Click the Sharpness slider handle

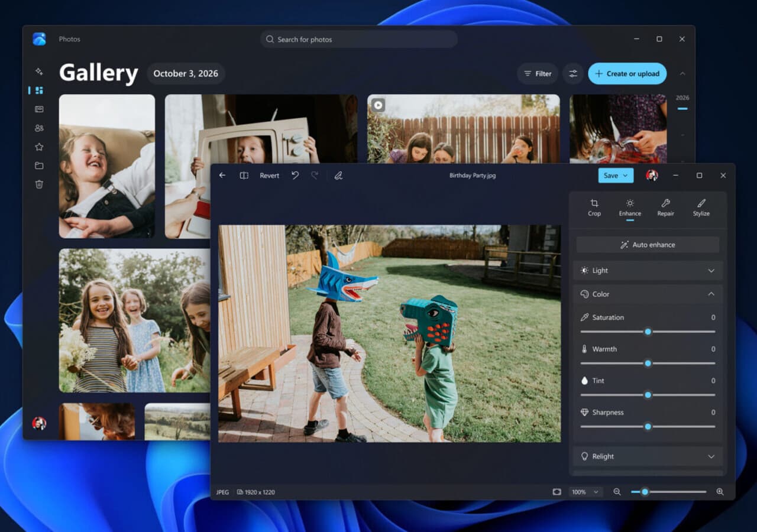pos(648,427)
